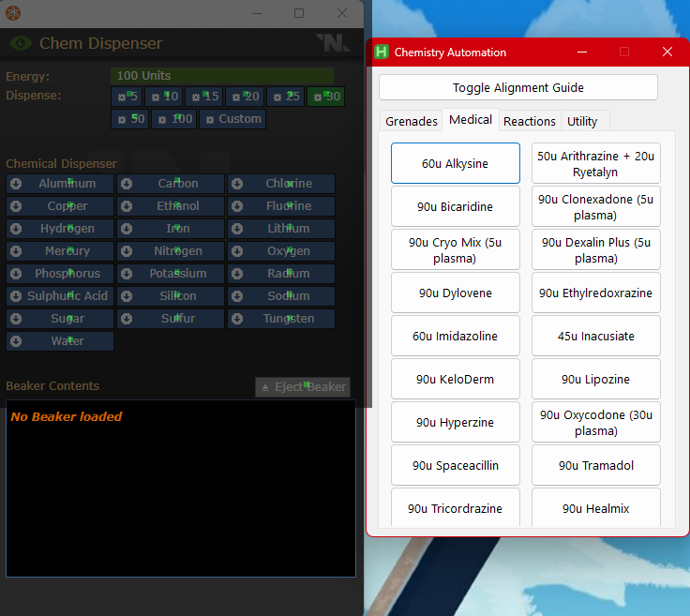Click the arrow icon beside Silicon
The image size is (690, 616).
click(x=127, y=296)
